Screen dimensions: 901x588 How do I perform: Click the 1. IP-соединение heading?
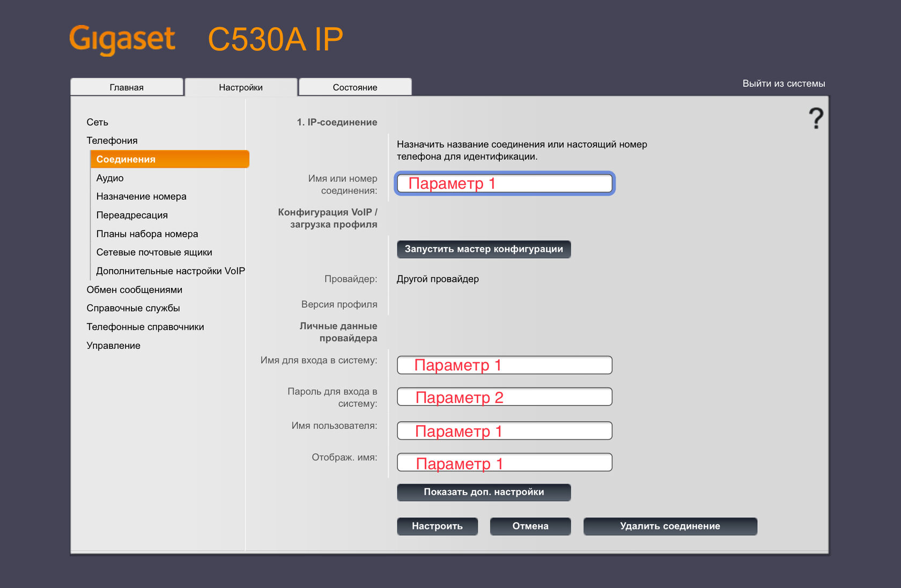[x=337, y=122]
